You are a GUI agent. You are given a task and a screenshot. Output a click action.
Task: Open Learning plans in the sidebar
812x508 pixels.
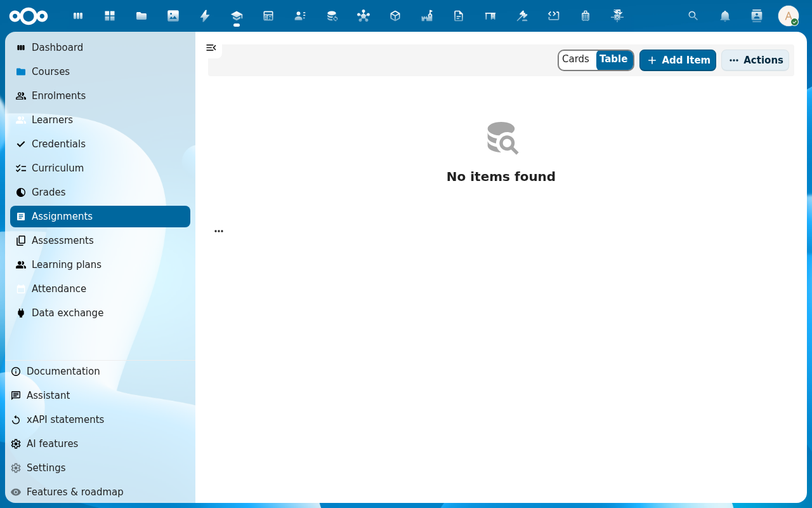[100, 265]
